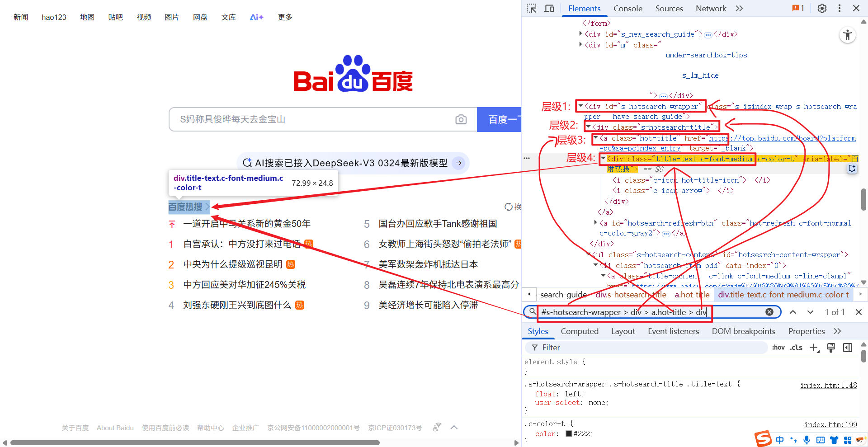868x447 pixels.
Task: Open the hao123 navigation link
Action: click(x=54, y=17)
